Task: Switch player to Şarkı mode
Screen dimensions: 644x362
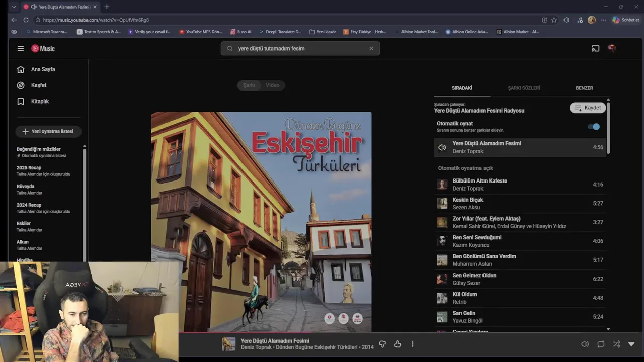Action: pos(249,85)
